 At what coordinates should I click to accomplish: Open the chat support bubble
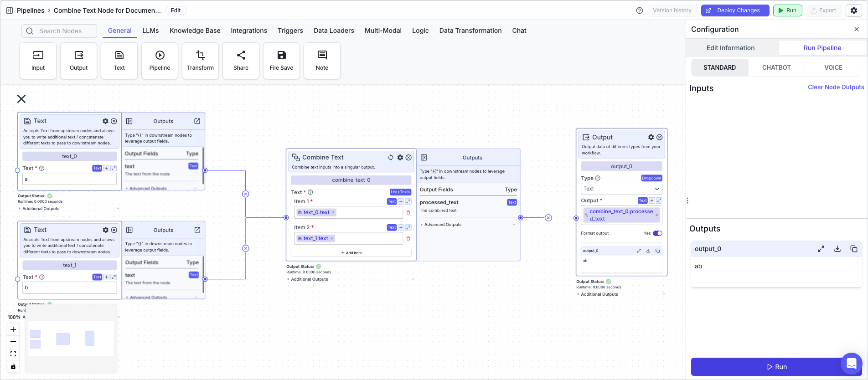pos(851,363)
